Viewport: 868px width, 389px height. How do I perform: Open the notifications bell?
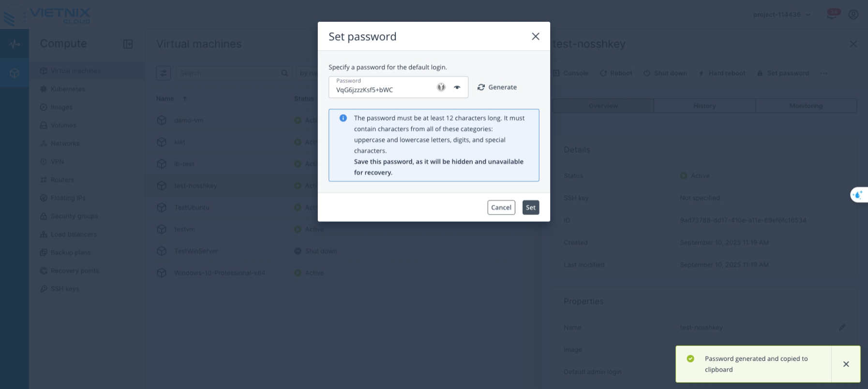coord(831,14)
